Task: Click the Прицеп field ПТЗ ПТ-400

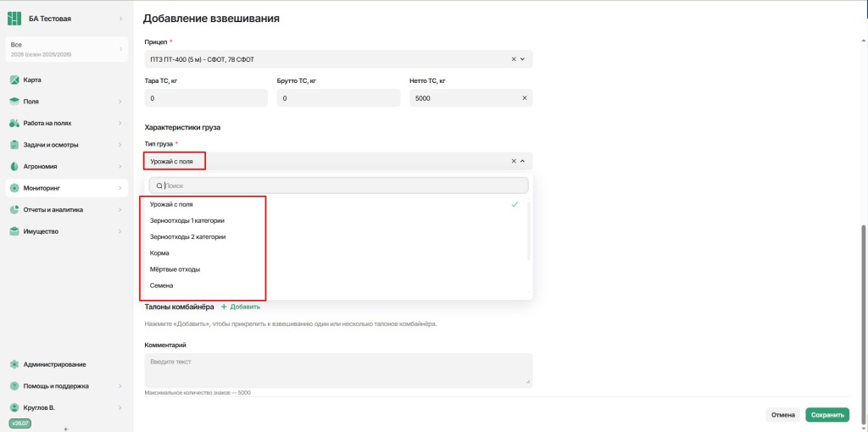Action: point(338,59)
